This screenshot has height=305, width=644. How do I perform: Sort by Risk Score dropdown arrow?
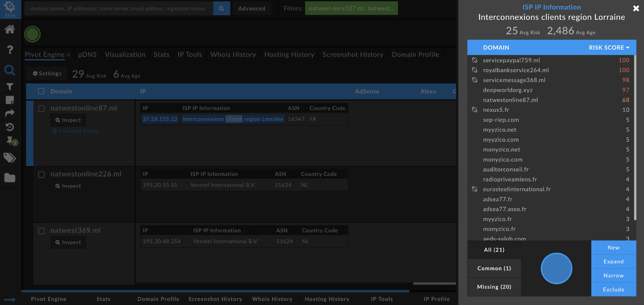(628, 48)
